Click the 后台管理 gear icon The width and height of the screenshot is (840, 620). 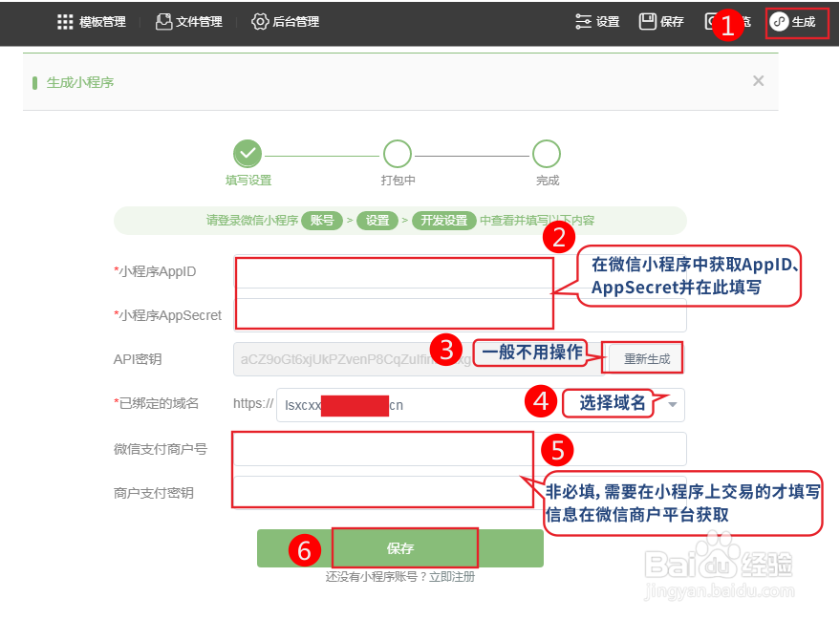[x=260, y=22]
